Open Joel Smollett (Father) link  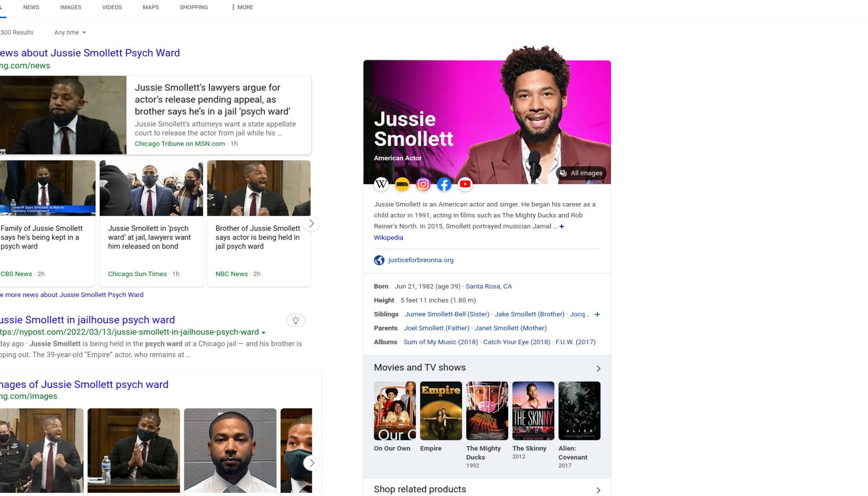point(436,328)
